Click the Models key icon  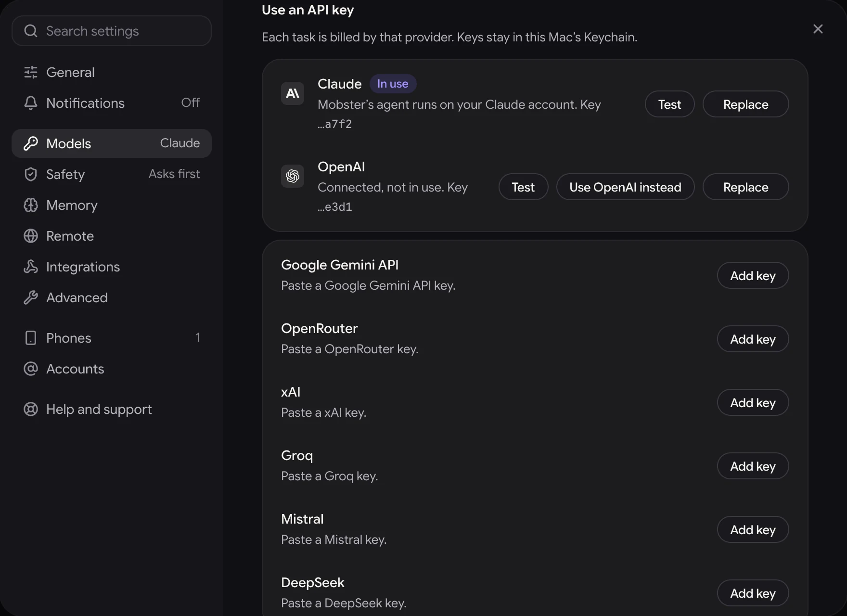click(x=31, y=143)
